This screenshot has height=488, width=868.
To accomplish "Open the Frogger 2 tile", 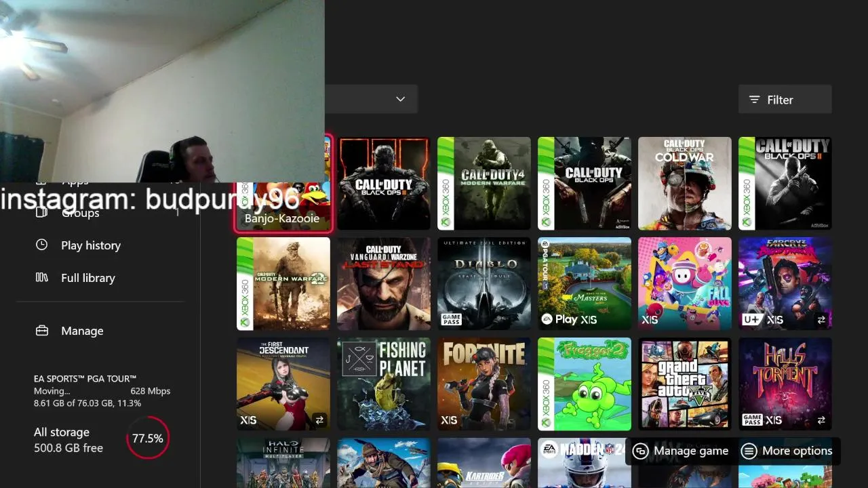I will click(x=585, y=384).
